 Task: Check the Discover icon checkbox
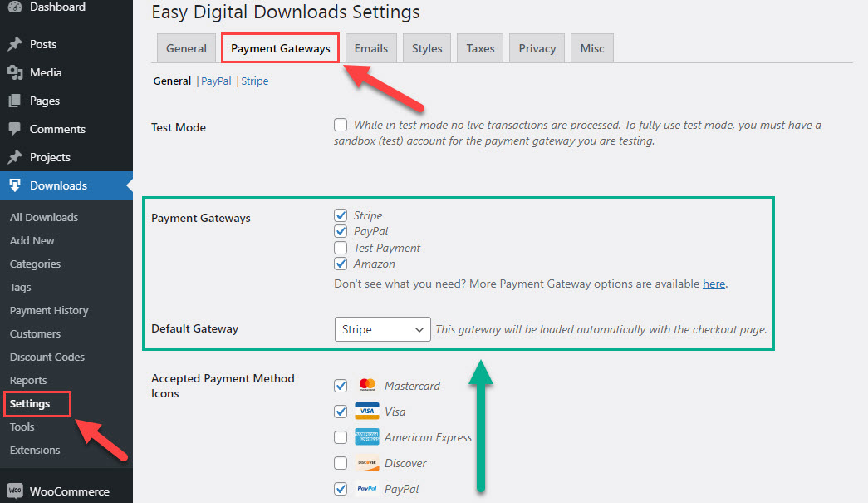click(x=341, y=463)
